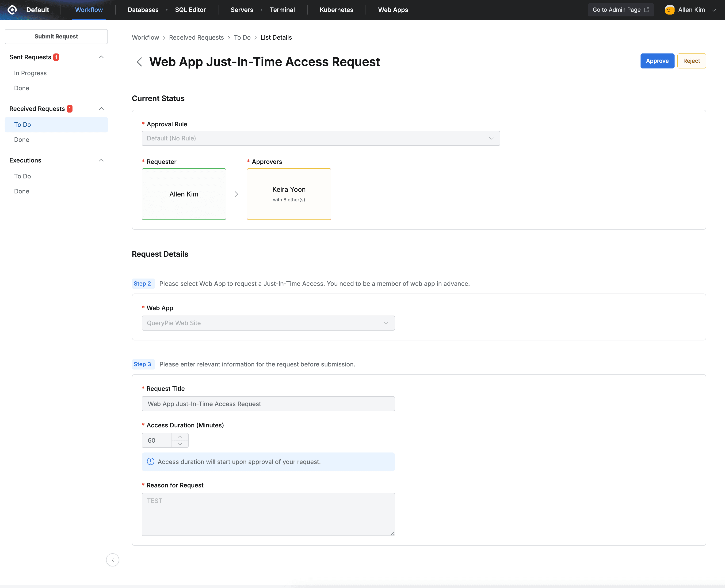Click the external link icon in Go to Admin Page
The image size is (725, 588).
click(x=646, y=10)
